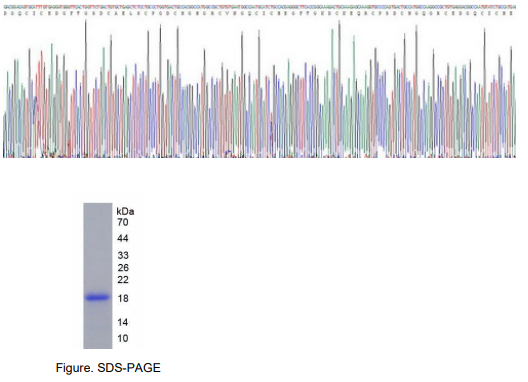Click the 26 marker label
Screen dimensions: 528x382
123,268
